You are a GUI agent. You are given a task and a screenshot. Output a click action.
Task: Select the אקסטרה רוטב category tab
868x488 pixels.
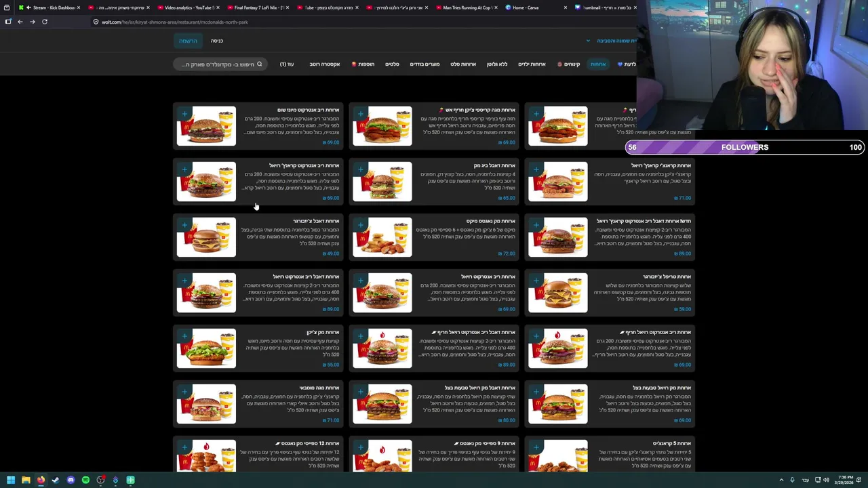[x=324, y=64]
